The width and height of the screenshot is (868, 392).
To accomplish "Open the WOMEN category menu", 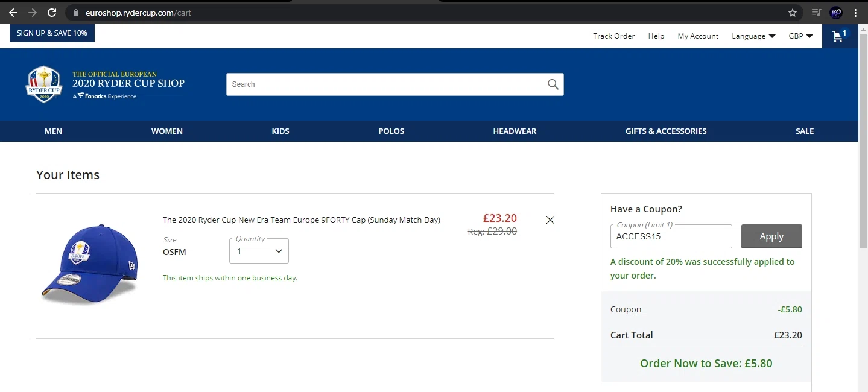I will [167, 131].
